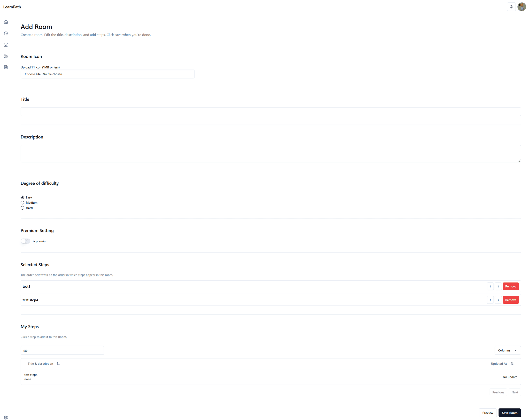Viewport: 529px width, 420px height.
Task: Click the documents icon in sidebar
Action: 6,67
